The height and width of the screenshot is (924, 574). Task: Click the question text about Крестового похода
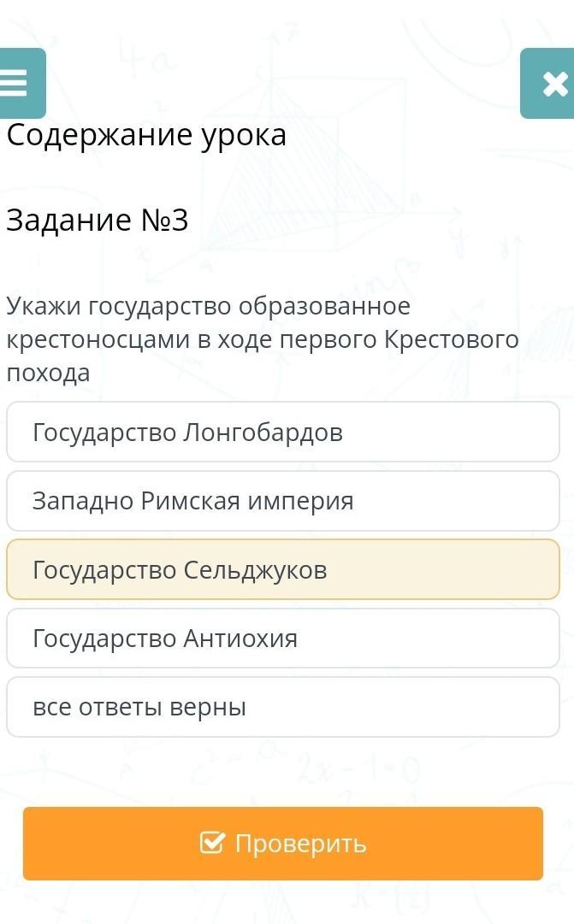262,339
